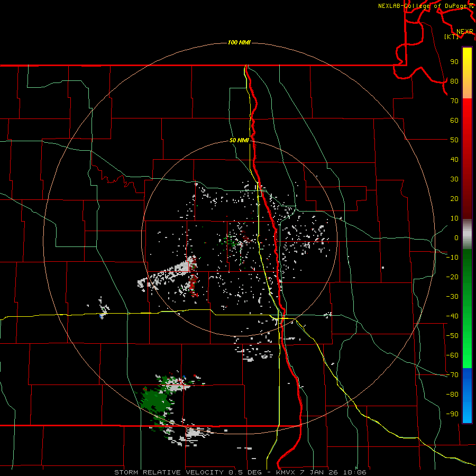The image size is (476, 476).
Task: Click the positive 20 scale value
Action: 454,199
